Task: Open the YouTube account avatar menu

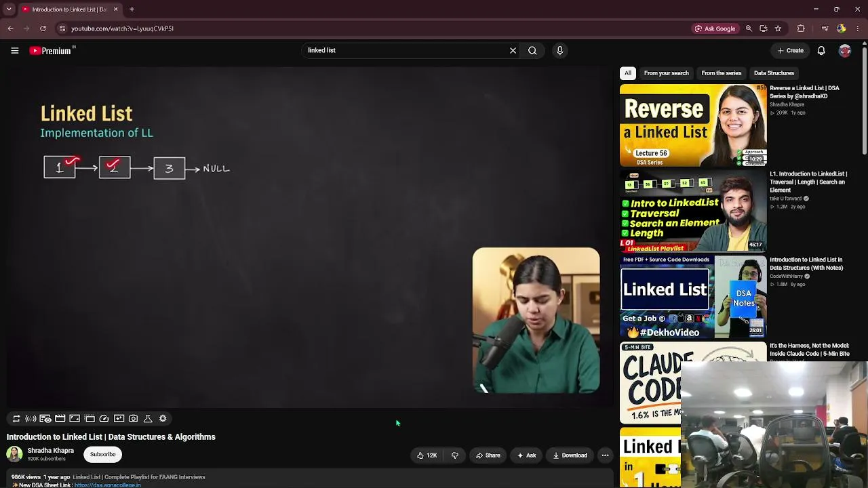Action: click(x=845, y=51)
